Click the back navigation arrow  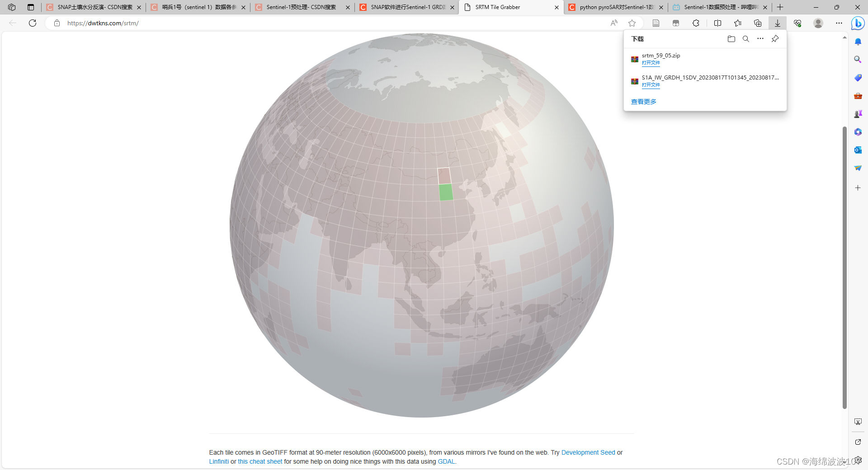[x=13, y=23]
